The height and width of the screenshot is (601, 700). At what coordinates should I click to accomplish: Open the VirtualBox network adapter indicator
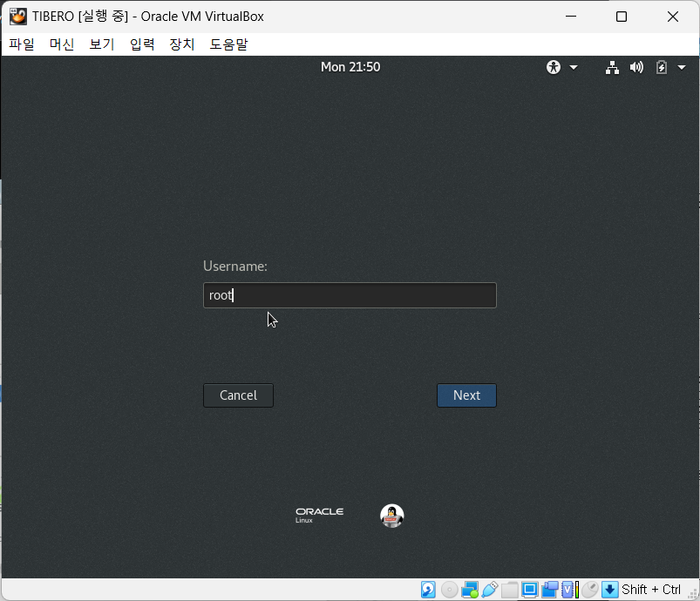tap(470, 590)
